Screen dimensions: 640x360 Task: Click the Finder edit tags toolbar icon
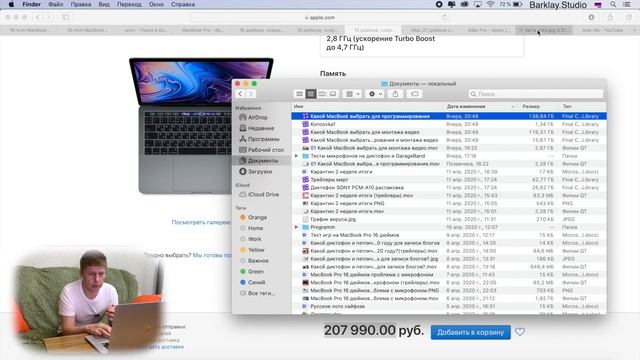415,94
